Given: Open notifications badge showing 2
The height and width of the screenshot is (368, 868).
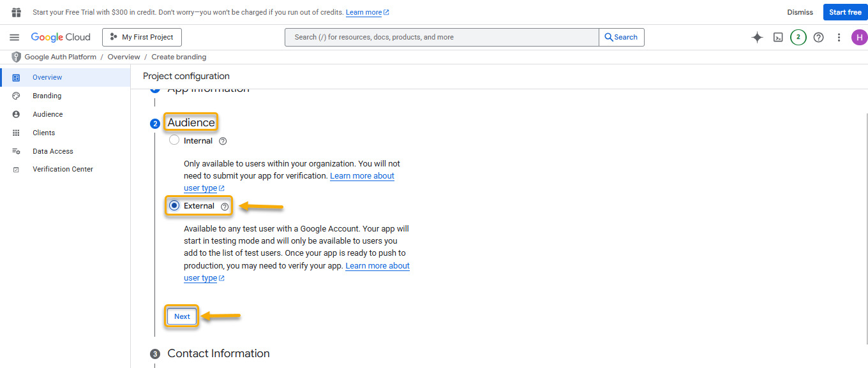Looking at the screenshot, I should 798,38.
